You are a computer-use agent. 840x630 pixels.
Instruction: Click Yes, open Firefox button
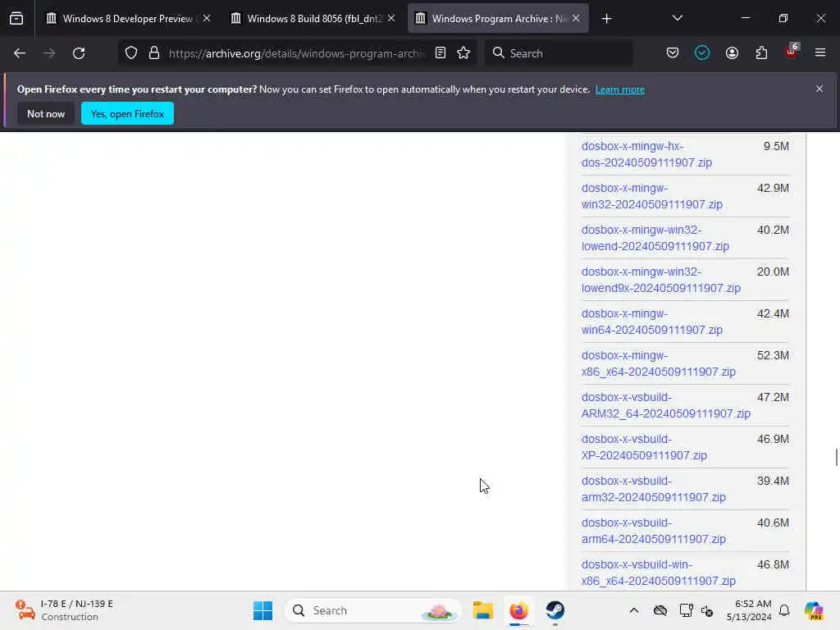127,113
